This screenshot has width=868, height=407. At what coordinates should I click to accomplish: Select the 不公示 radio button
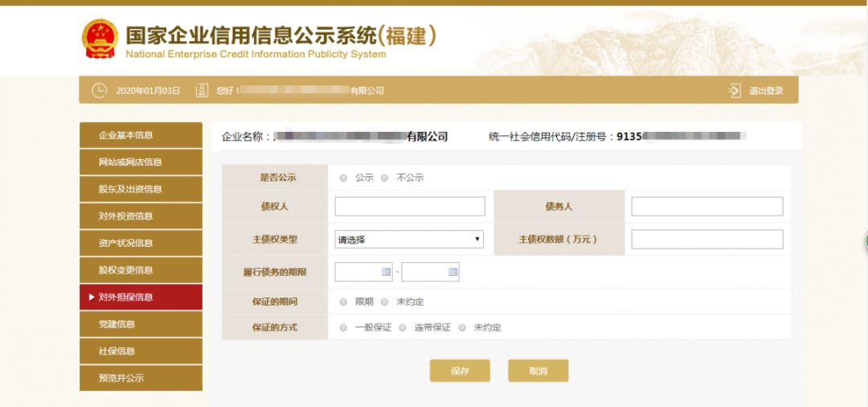(385, 178)
